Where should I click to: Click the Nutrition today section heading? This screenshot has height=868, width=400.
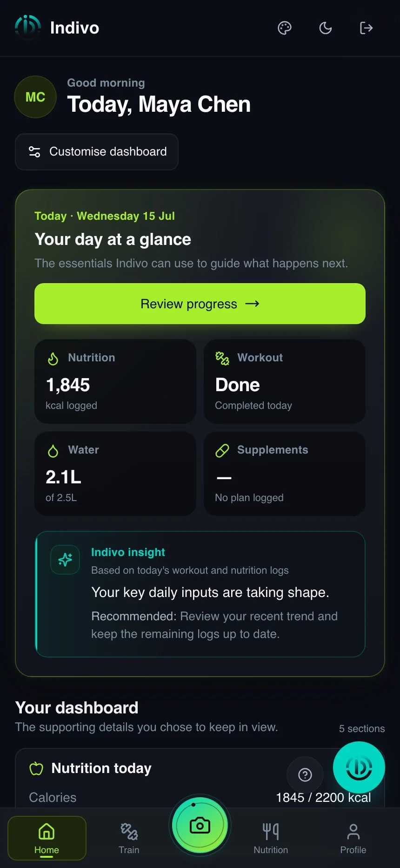[x=101, y=768]
